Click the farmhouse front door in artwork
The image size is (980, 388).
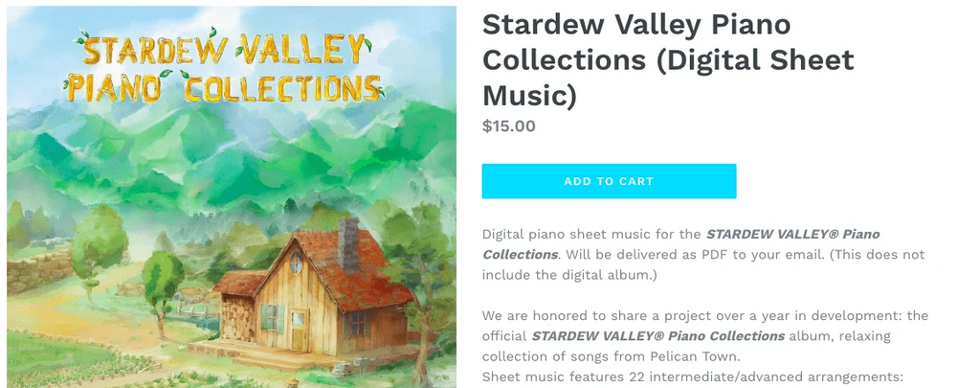(300, 329)
